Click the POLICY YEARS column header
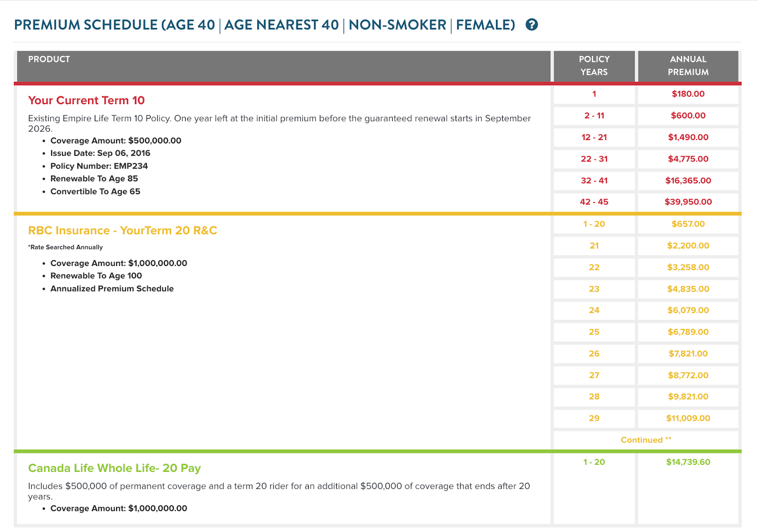The width and height of the screenshot is (758, 532). pyautogui.click(x=594, y=65)
